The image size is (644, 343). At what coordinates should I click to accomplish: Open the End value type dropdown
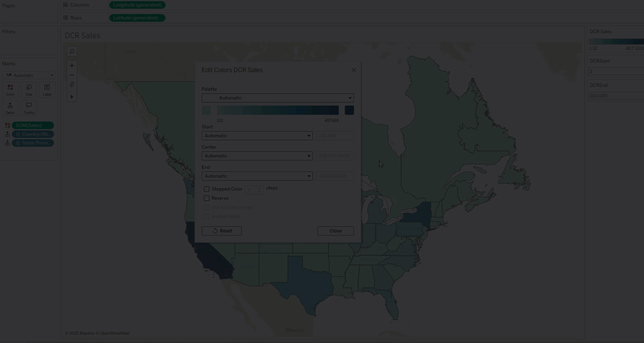[257, 176]
